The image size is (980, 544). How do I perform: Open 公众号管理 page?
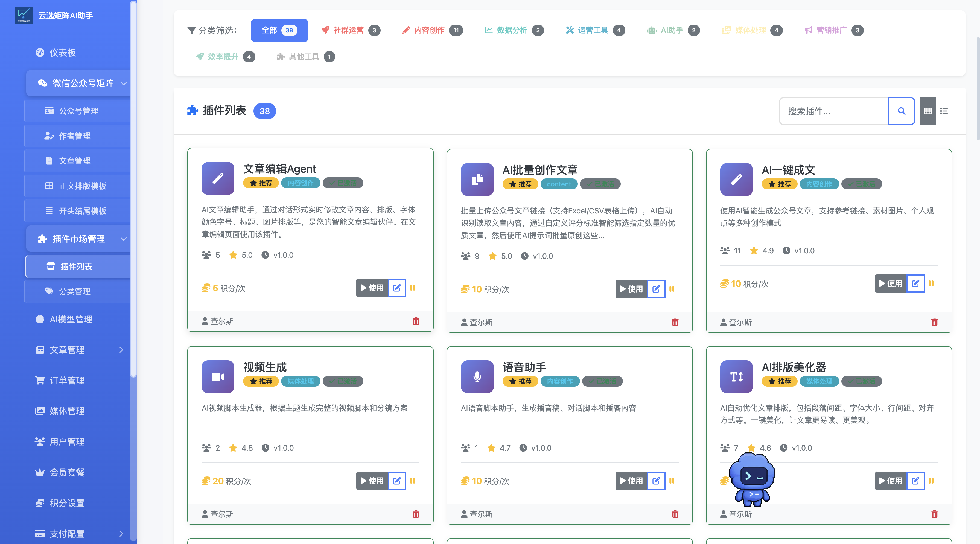[x=78, y=111]
